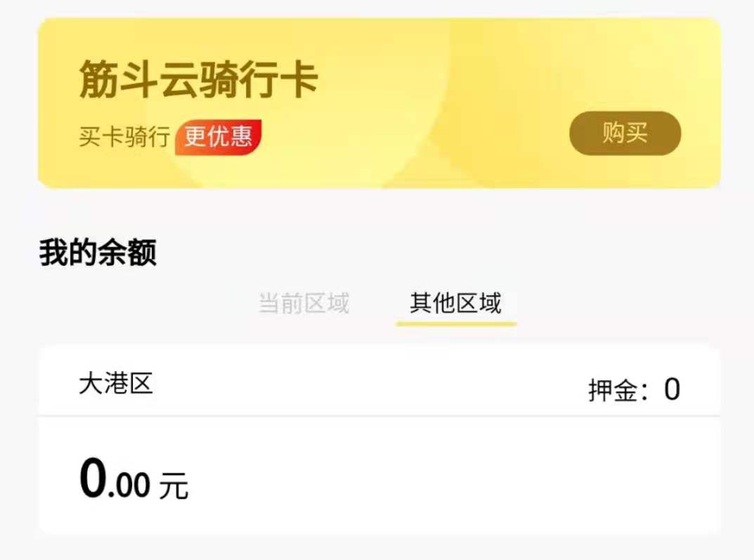This screenshot has width=754, height=560.
Task: Tap the 元 currency unit
Action: (x=174, y=486)
